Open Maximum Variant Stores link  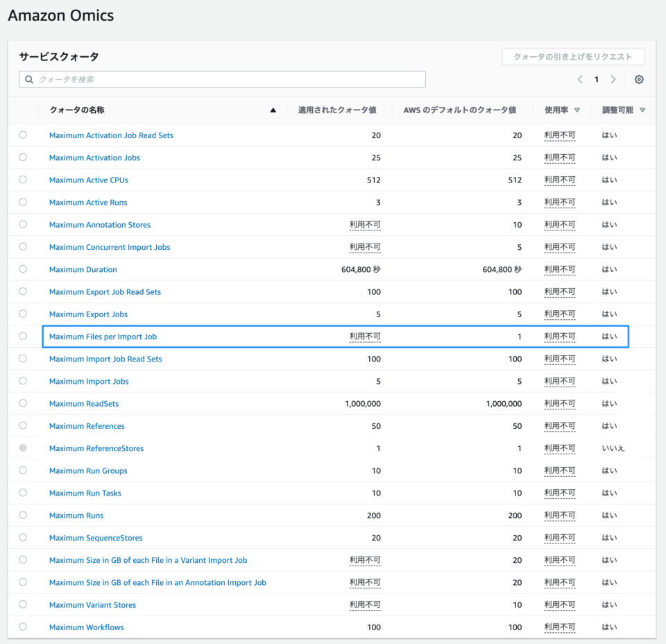tap(92, 605)
